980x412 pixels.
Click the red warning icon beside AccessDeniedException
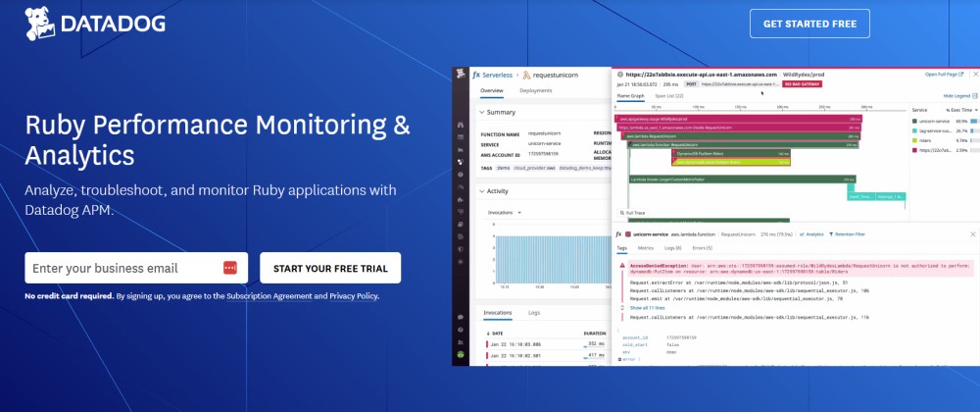click(x=624, y=265)
